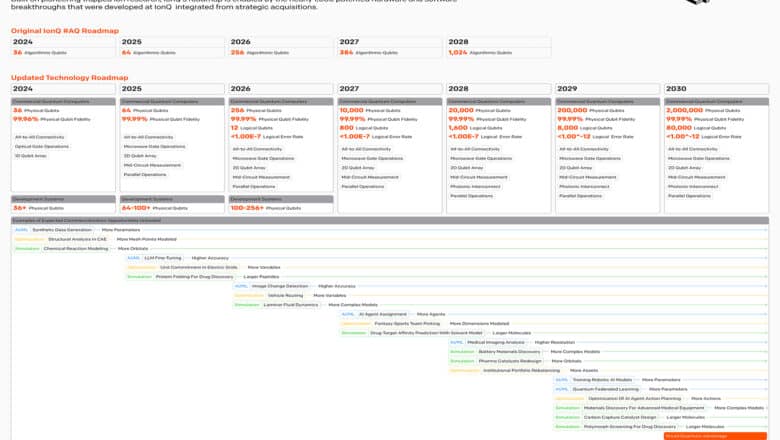Select '1,024 Algorithmic Qubits' under original 2028
The image size is (780, 440).
pyautogui.click(x=480, y=52)
